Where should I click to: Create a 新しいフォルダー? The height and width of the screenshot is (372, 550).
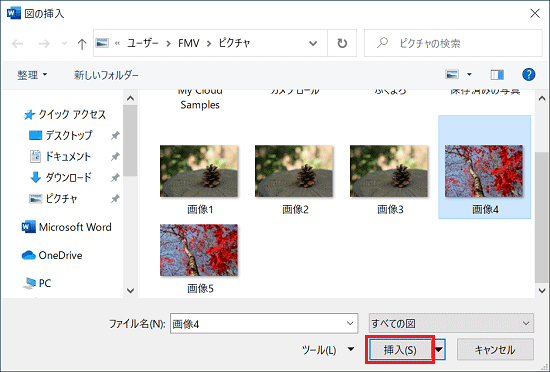[x=106, y=75]
